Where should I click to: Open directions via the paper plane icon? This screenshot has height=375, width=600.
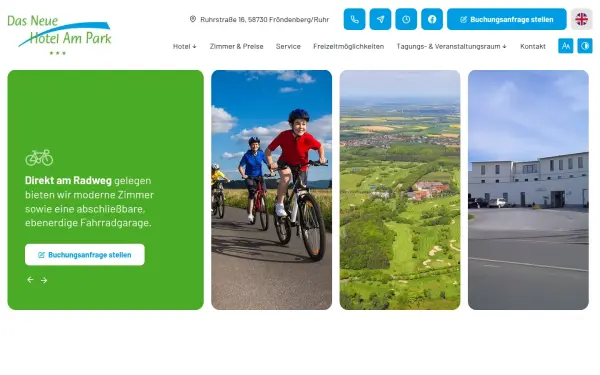tap(380, 19)
